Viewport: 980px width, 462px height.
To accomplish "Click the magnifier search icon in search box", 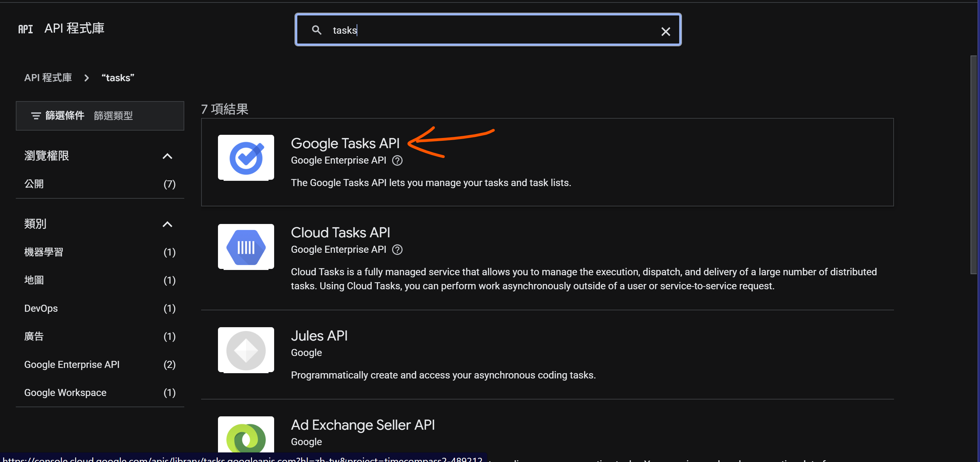I will [317, 30].
